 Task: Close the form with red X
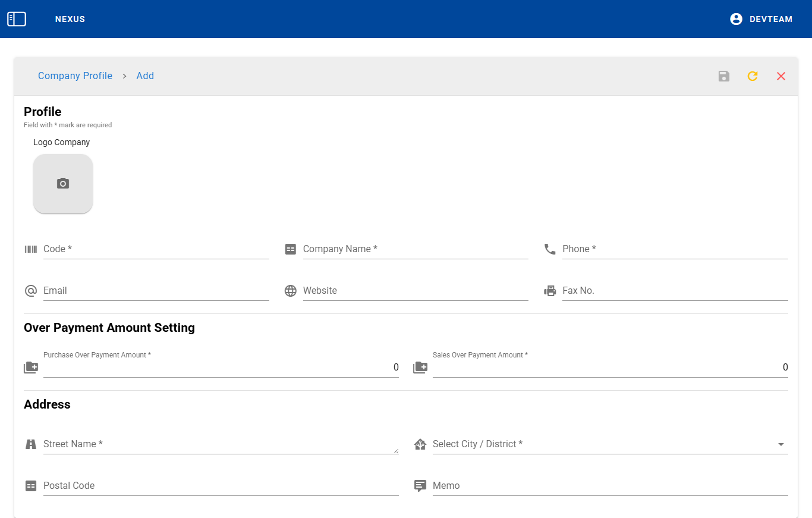click(781, 76)
